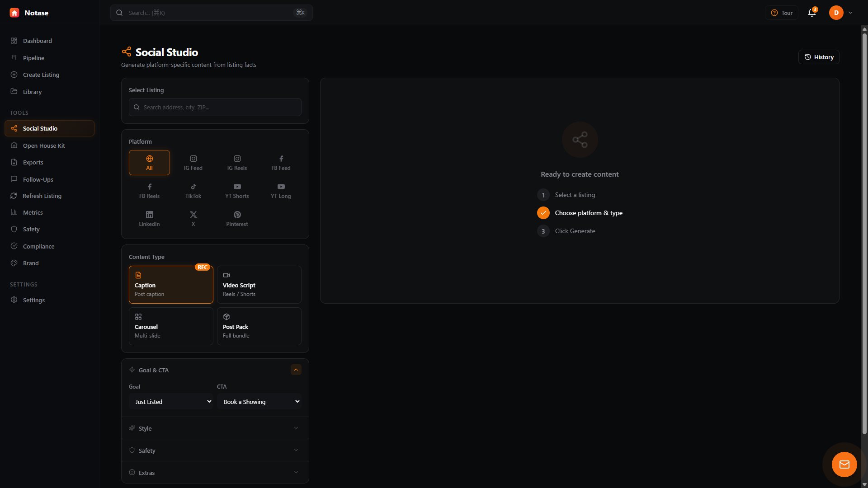Viewport: 868px width, 488px height.
Task: Click the Refresh Listing sidebar icon
Action: coord(14,196)
